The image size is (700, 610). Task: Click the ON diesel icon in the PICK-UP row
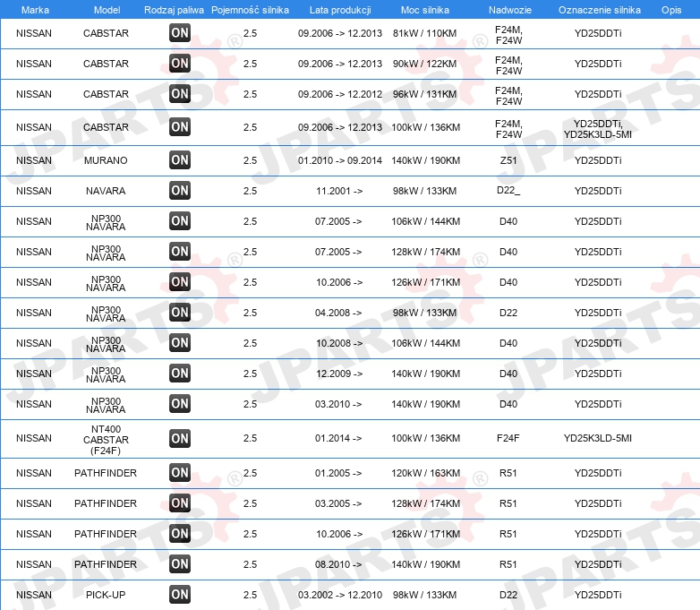tap(180, 595)
